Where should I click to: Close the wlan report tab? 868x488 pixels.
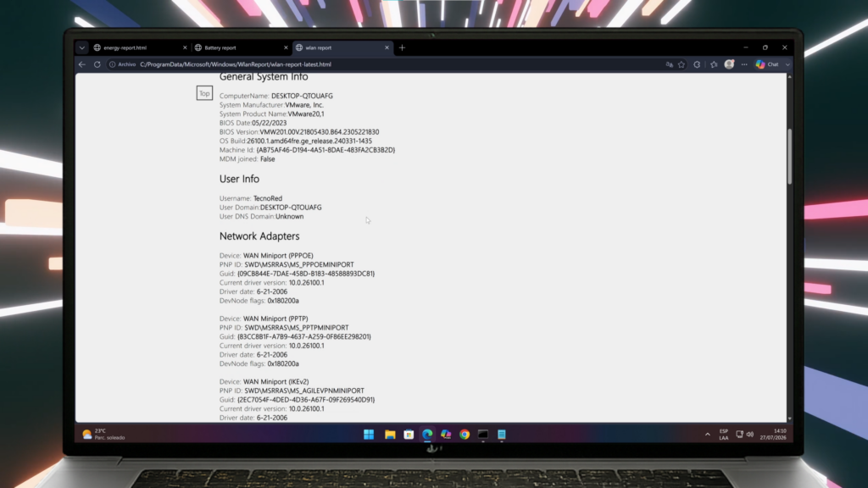387,47
